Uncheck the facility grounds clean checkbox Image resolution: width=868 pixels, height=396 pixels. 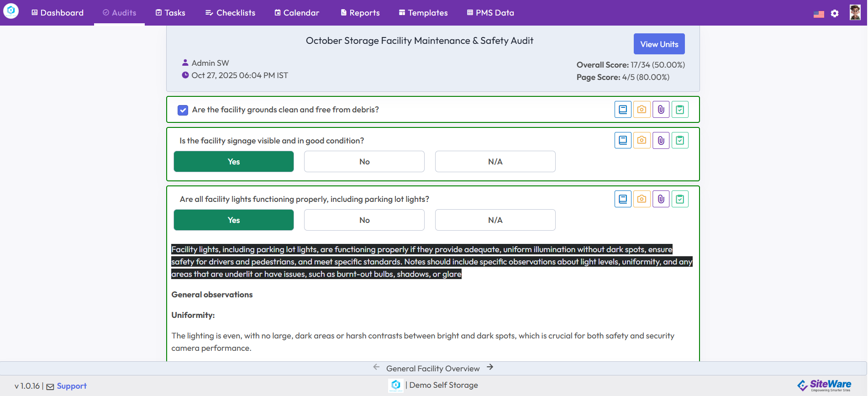coord(183,110)
